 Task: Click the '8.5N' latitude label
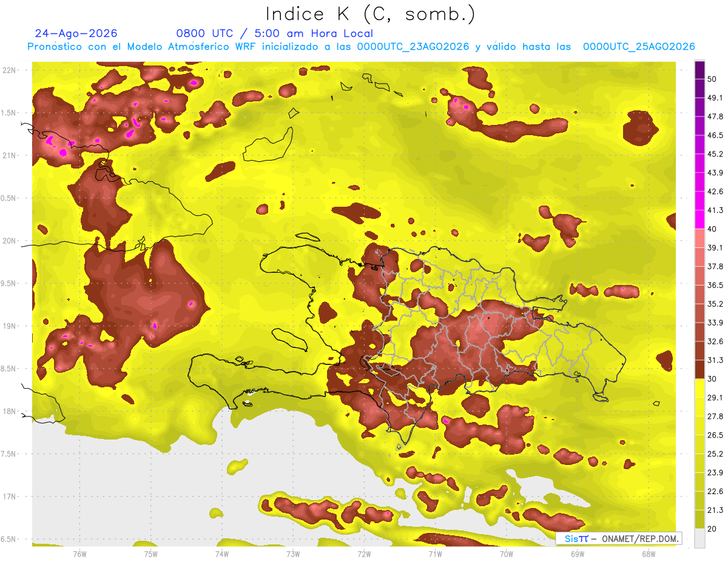(9, 369)
